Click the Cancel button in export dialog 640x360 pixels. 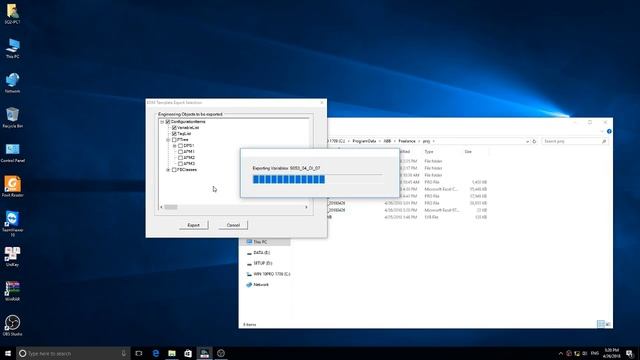pos(233,225)
